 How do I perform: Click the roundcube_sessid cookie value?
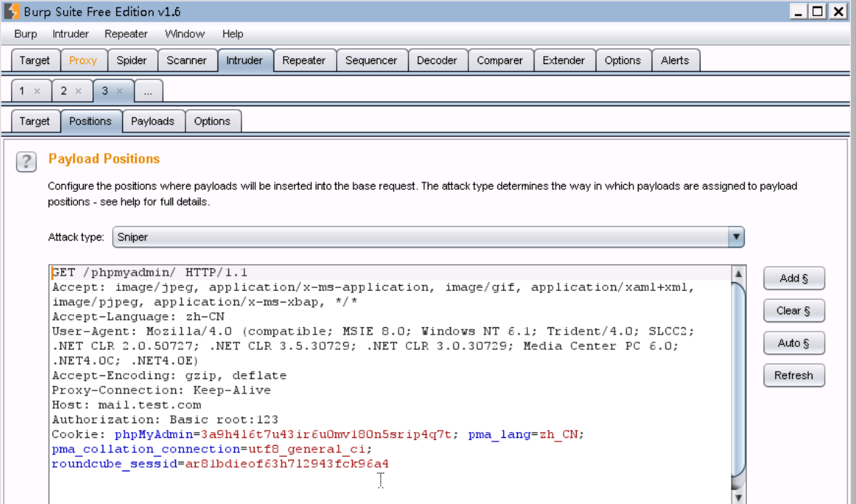point(287,464)
